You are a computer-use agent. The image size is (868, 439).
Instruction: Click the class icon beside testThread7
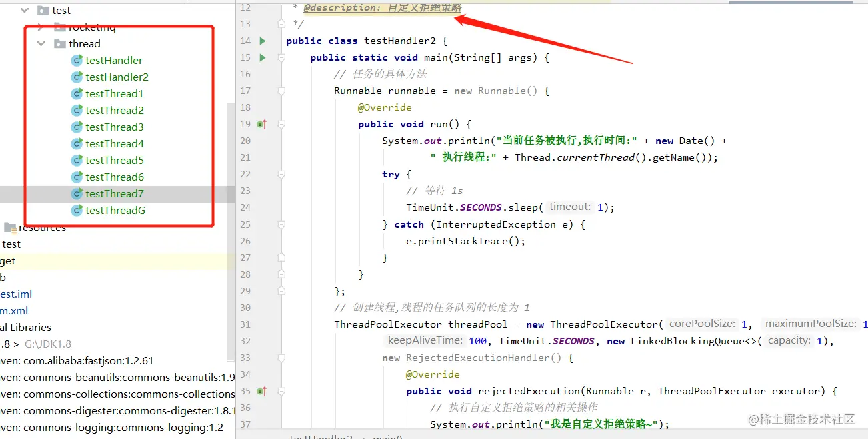tap(77, 193)
